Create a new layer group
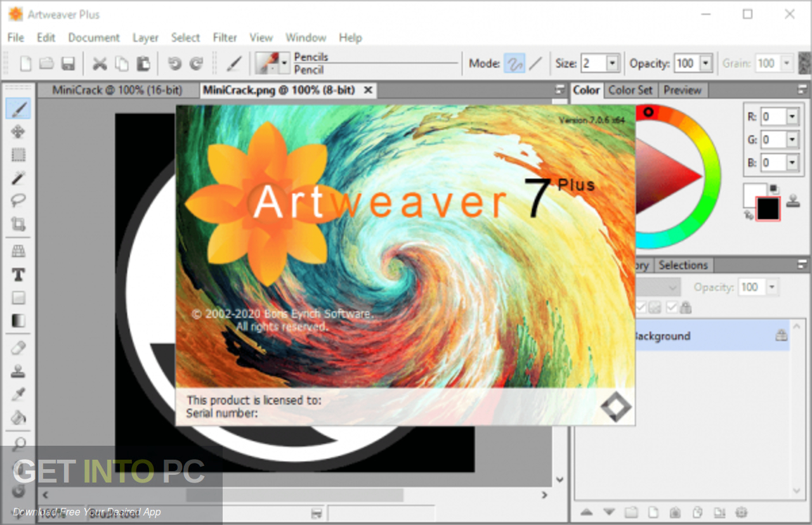Image resolution: width=812 pixels, height=525 pixels. (x=631, y=512)
